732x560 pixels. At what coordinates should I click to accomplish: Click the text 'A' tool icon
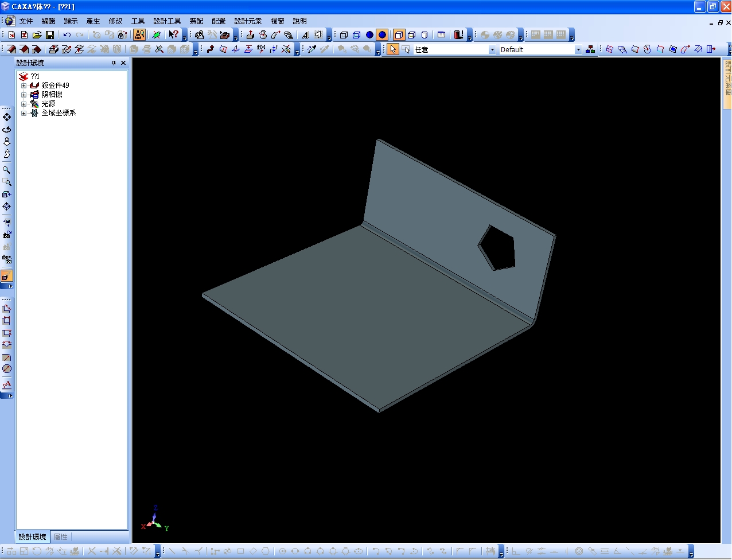click(x=306, y=35)
